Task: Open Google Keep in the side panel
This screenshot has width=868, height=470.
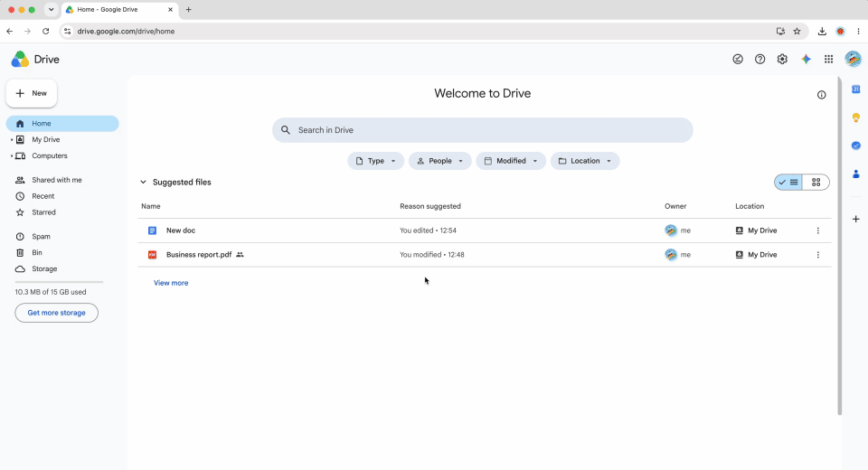Action: point(856,117)
